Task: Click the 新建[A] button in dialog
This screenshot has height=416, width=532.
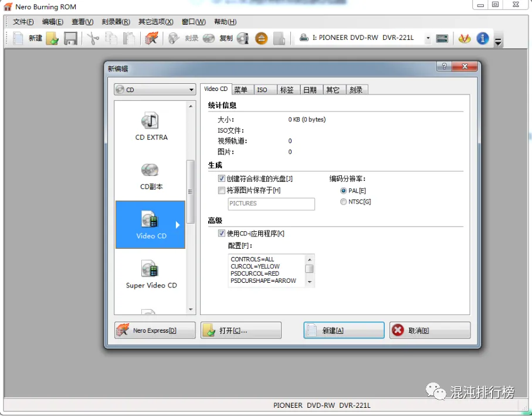Action: (x=344, y=330)
